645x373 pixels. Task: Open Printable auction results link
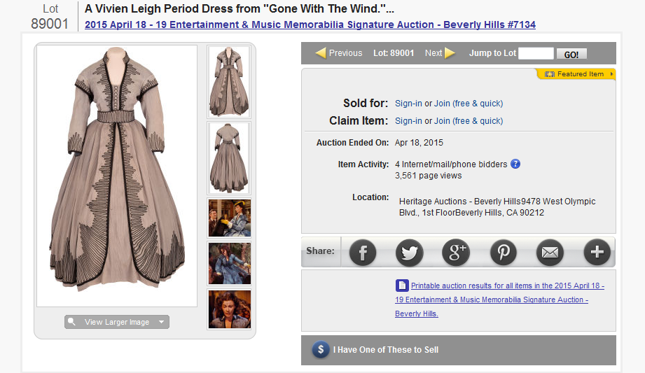click(499, 299)
